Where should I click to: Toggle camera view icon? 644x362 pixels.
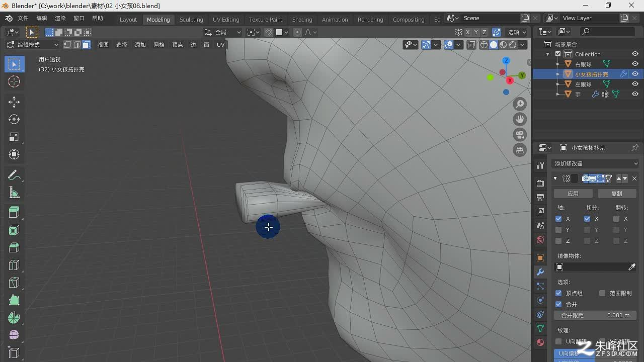tap(520, 134)
